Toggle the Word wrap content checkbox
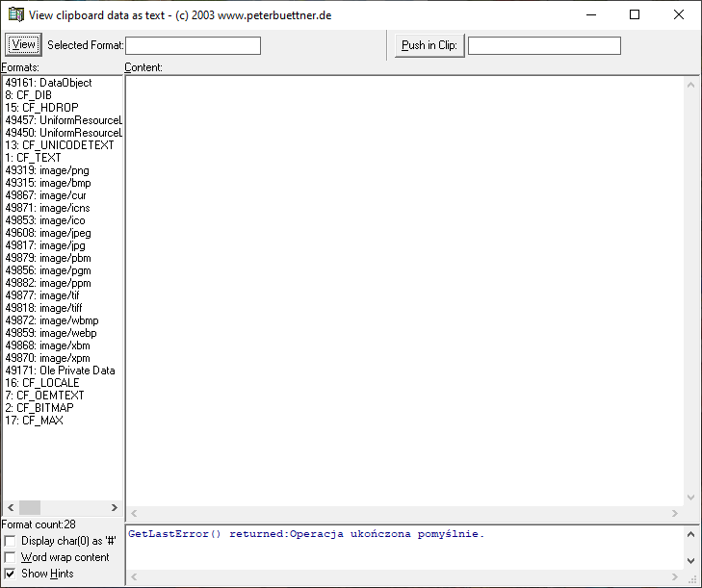Screen dimensions: 702x588 click(11, 557)
